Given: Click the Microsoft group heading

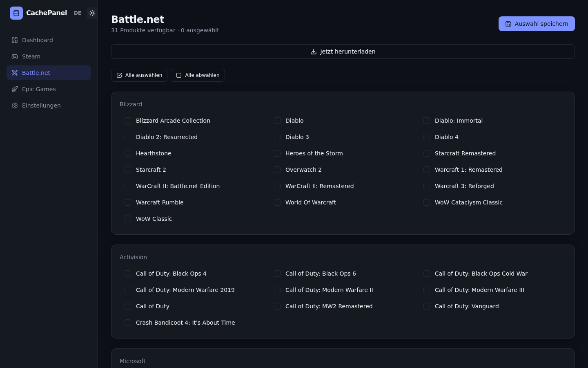Looking at the screenshot, I should point(133,361).
